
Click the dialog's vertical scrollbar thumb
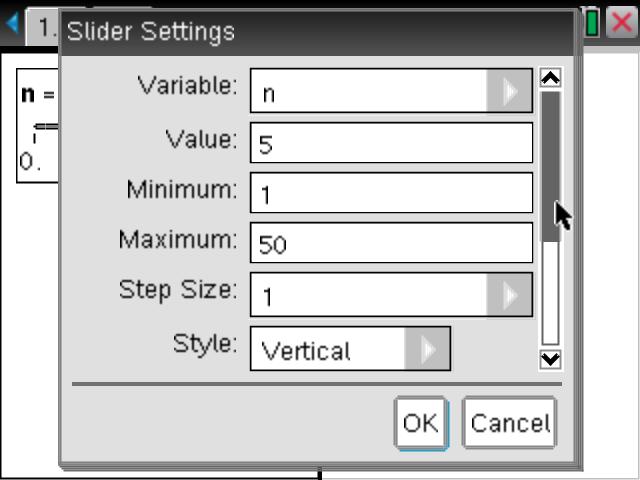(550, 165)
